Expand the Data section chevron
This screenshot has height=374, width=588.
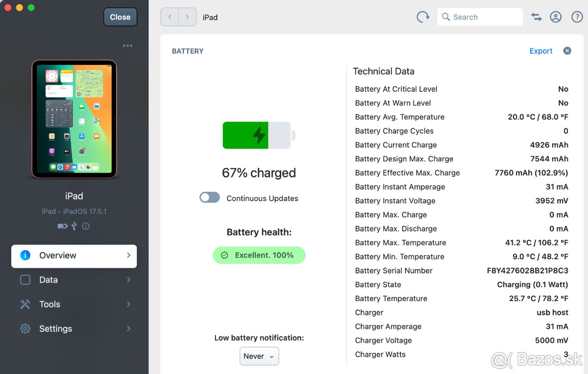(128, 280)
